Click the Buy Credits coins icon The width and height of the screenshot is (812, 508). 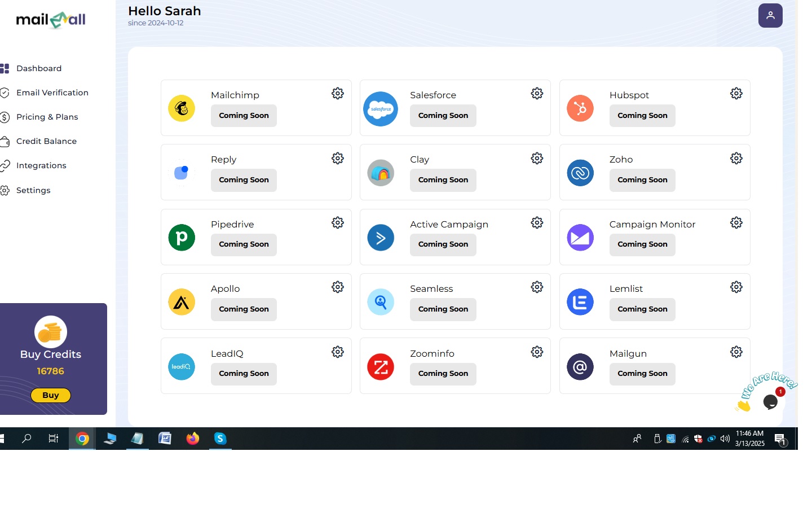(51, 332)
